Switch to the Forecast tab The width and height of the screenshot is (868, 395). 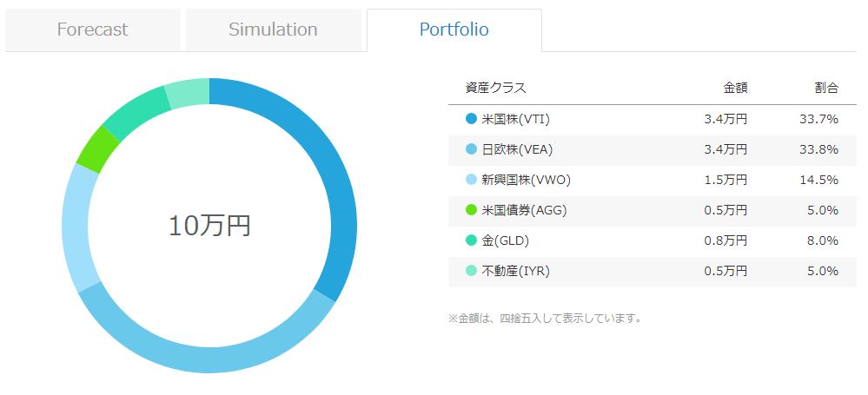point(92,30)
